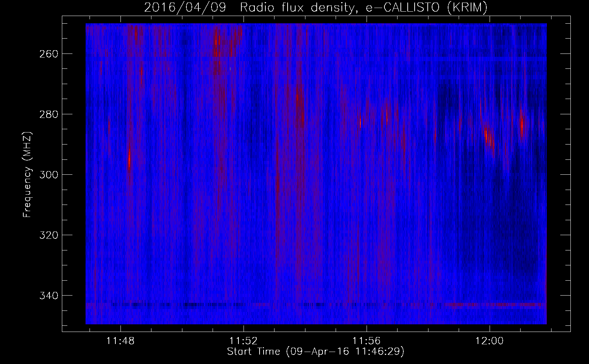Click the 11:56 time tick label

[x=367, y=341]
